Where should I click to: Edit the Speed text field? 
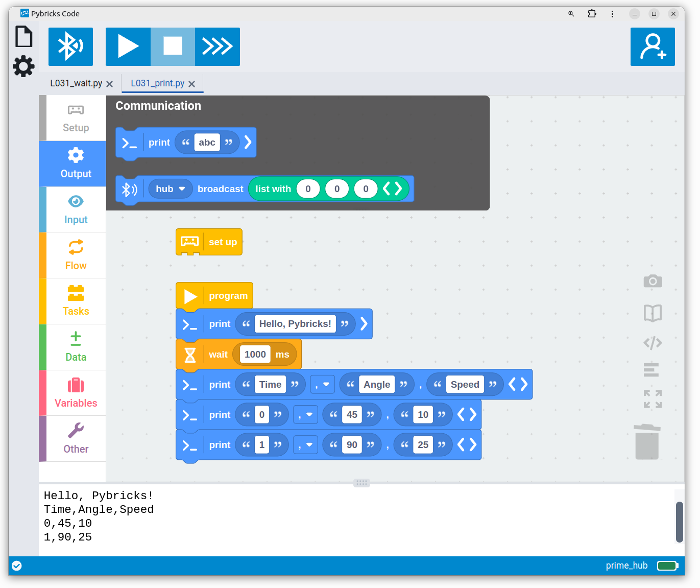tap(465, 385)
